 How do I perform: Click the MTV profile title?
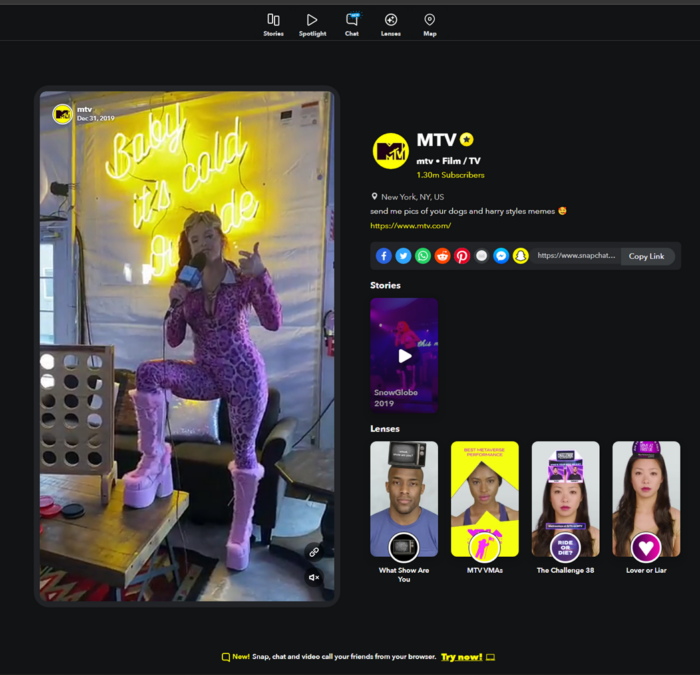tap(436, 140)
